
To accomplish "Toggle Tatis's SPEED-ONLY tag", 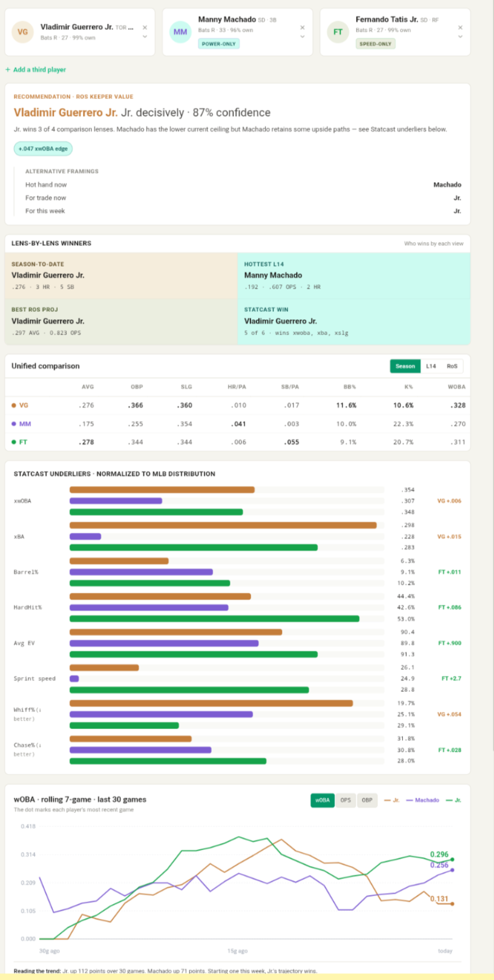I will [x=376, y=44].
